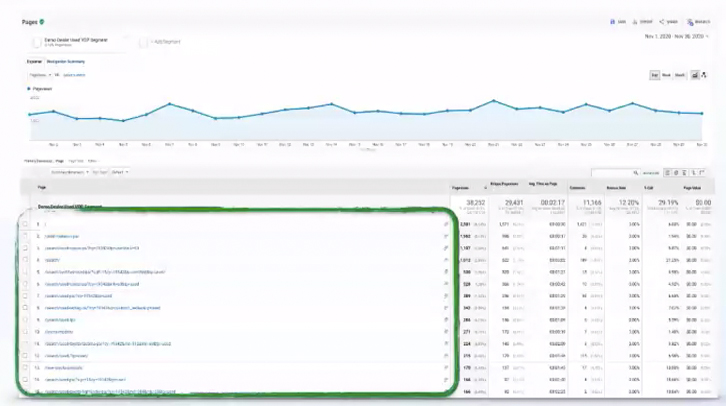
Task: Select the Day chart interval
Action: [x=654, y=75]
